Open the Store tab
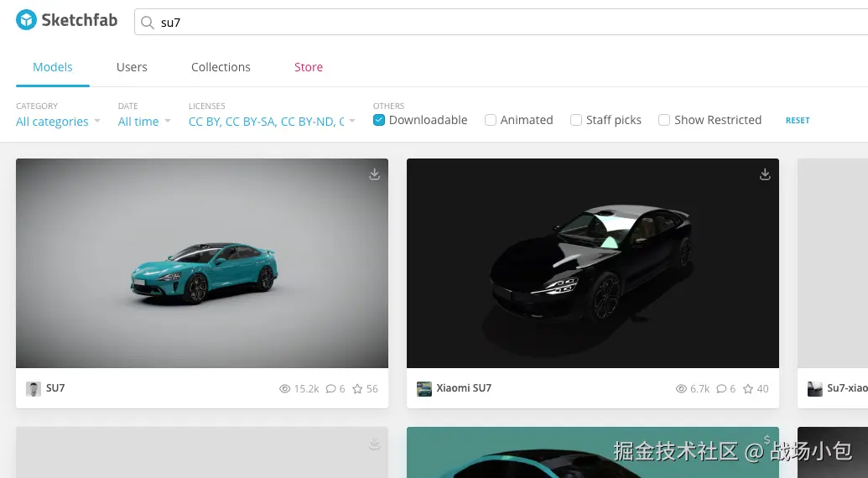868x478 pixels. pyautogui.click(x=309, y=67)
